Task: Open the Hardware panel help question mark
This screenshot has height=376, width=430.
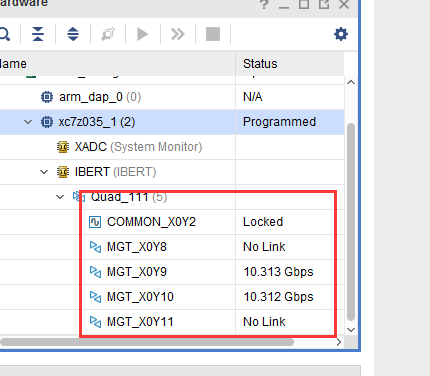Action: point(264,5)
